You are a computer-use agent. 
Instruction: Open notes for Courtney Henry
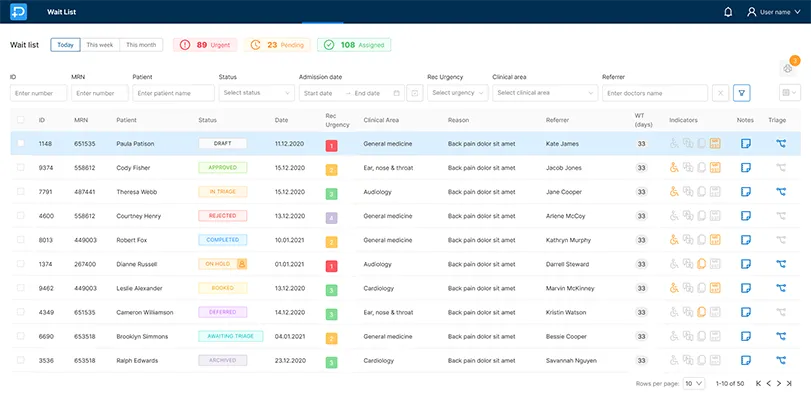pos(745,216)
